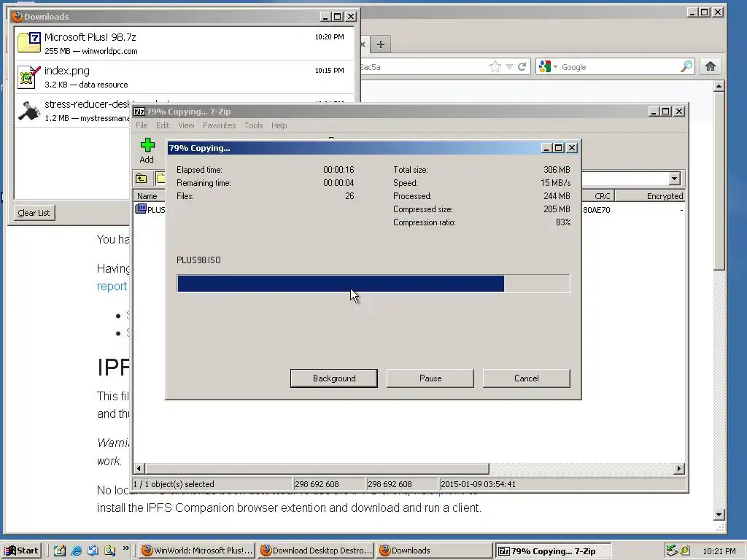Open a new tab with plus button
Screen dimensions: 747x560
pos(380,44)
